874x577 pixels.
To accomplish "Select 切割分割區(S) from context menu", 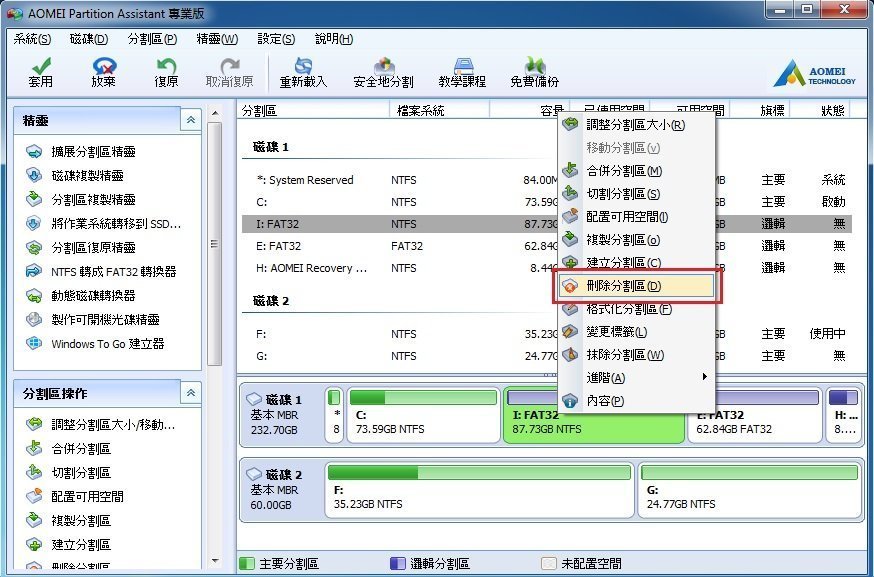I will click(636, 193).
